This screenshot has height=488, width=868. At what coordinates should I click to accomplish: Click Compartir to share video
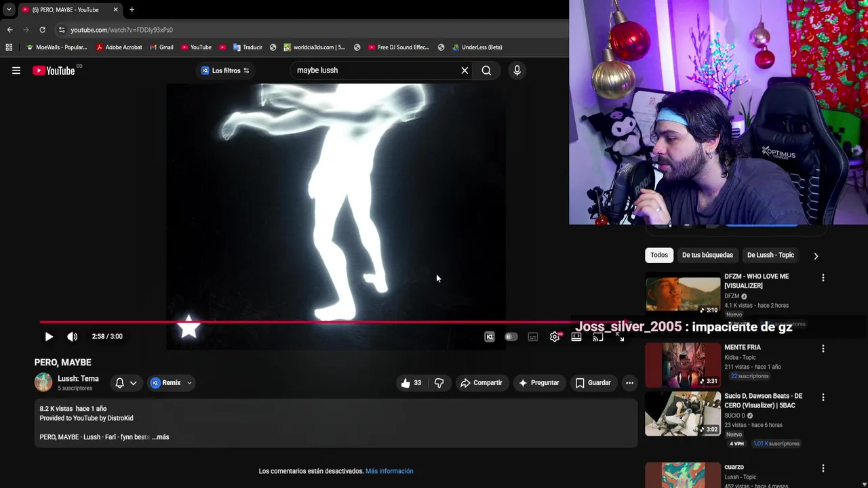(481, 383)
